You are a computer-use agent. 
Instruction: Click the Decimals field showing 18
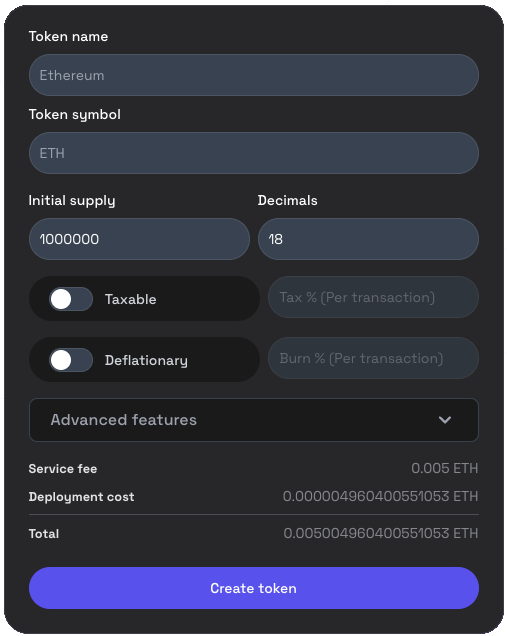click(368, 239)
